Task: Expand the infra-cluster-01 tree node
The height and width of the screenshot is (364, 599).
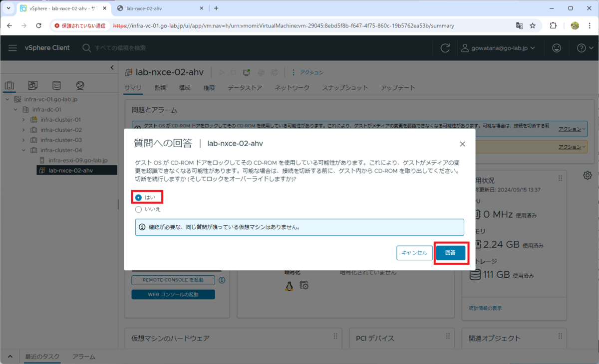Action: 23,120
